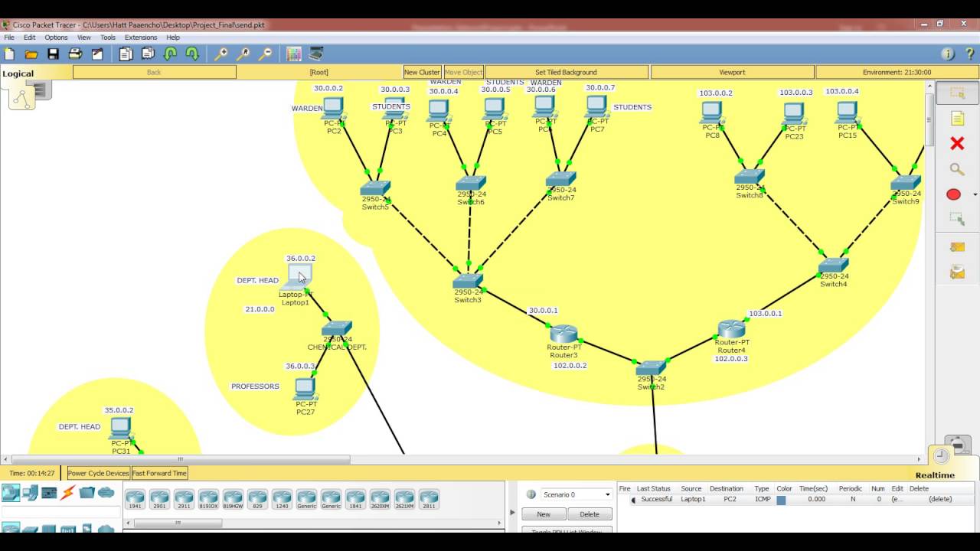Create a new file from the toolbar
The width and height of the screenshot is (980, 551).
tap(10, 54)
